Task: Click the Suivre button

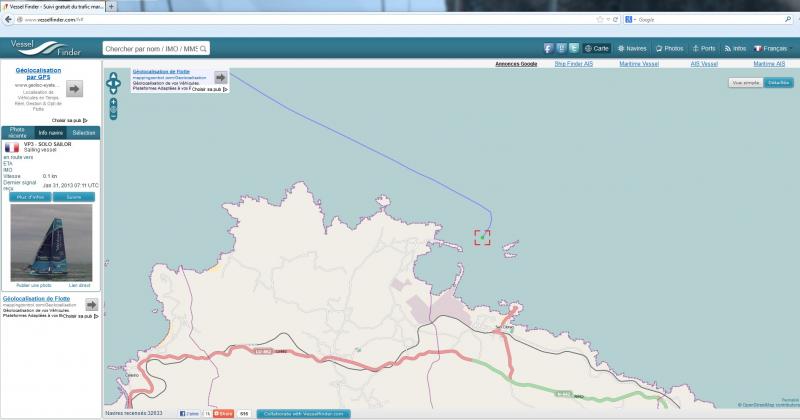Action: point(73,196)
